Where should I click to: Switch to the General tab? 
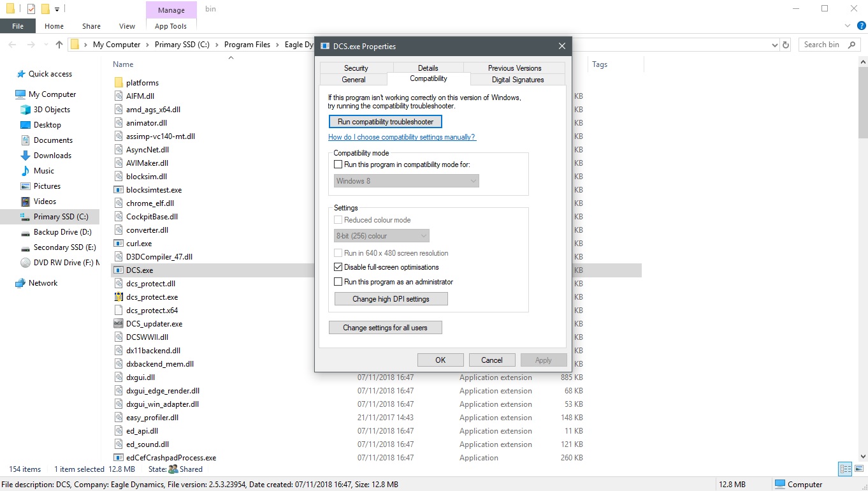(x=354, y=80)
